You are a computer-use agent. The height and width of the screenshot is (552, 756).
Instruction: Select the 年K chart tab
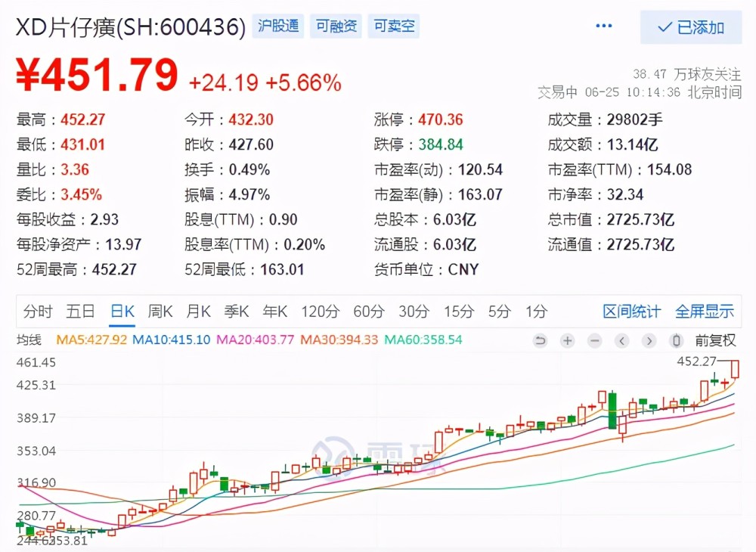pos(275,312)
